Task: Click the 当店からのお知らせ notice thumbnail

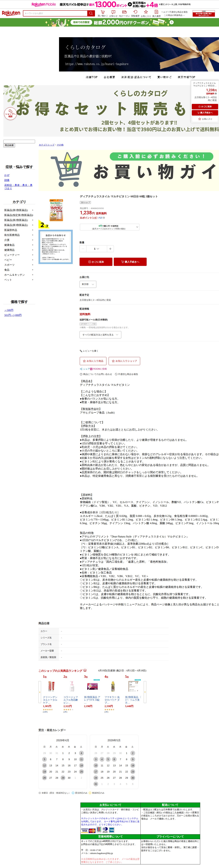Action: click(x=55, y=247)
